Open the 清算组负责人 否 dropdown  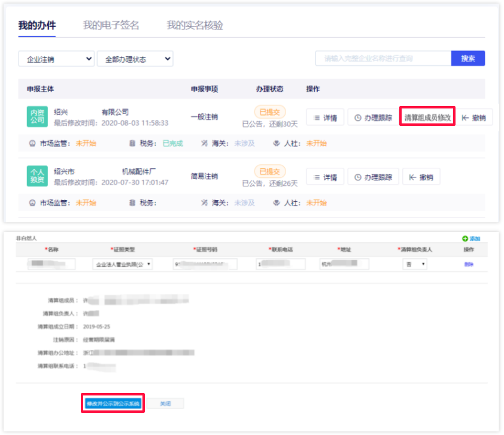tap(414, 264)
